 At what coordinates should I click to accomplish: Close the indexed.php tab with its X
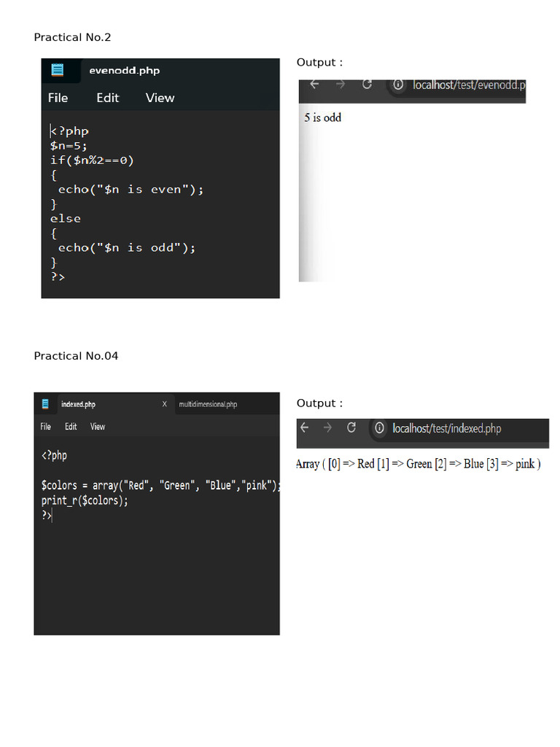164,404
